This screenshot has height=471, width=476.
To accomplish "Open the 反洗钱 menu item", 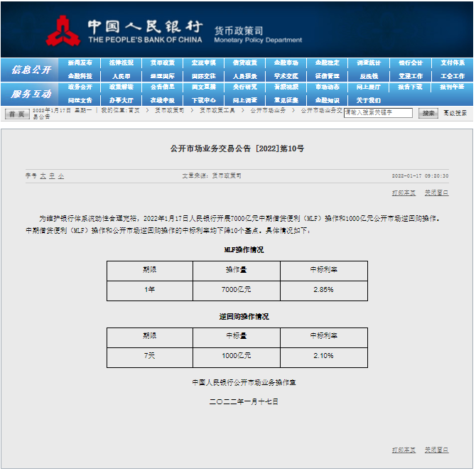I will coord(369,76).
